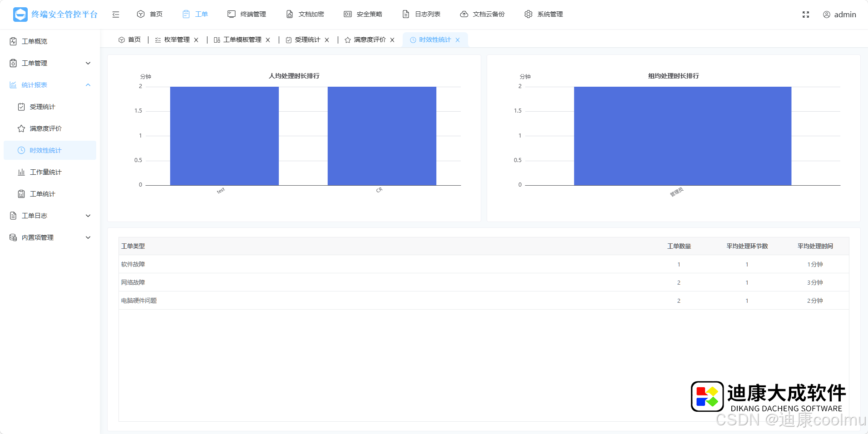Click the test bar in 人均处理时长排行 chart
868x434 pixels.
224,136
